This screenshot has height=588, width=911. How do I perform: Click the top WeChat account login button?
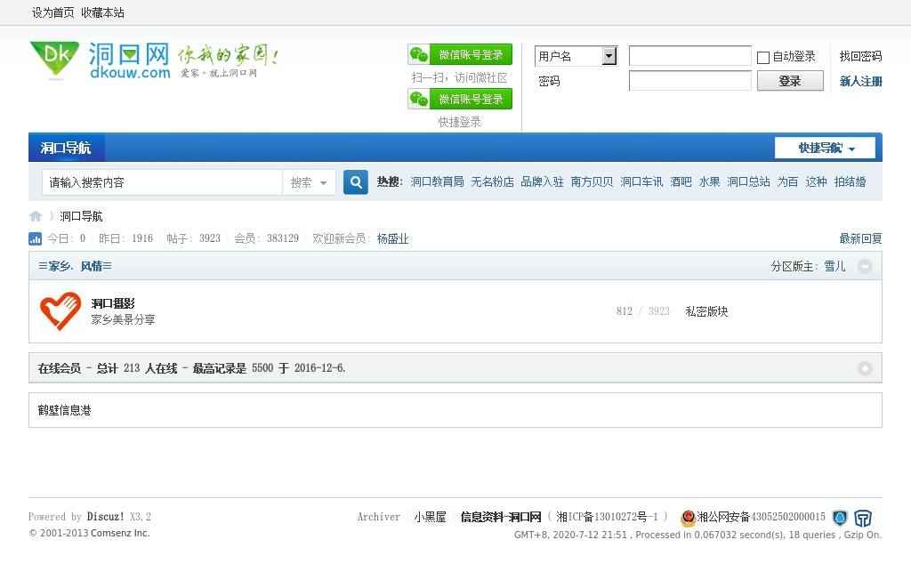[460, 55]
